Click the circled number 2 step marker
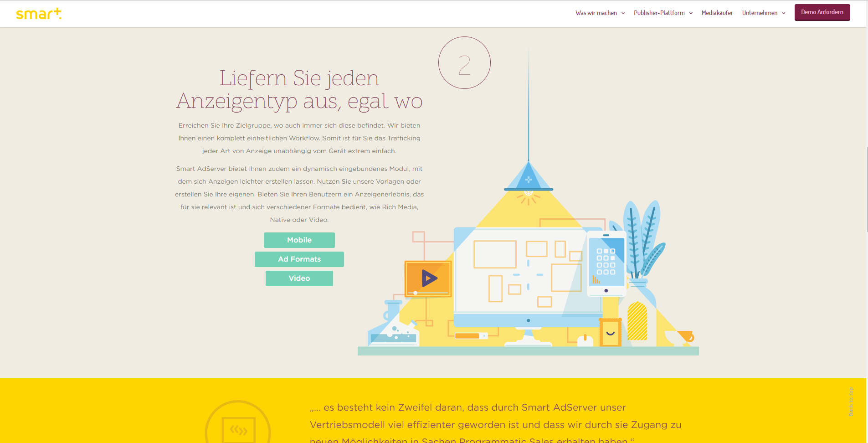 point(464,63)
